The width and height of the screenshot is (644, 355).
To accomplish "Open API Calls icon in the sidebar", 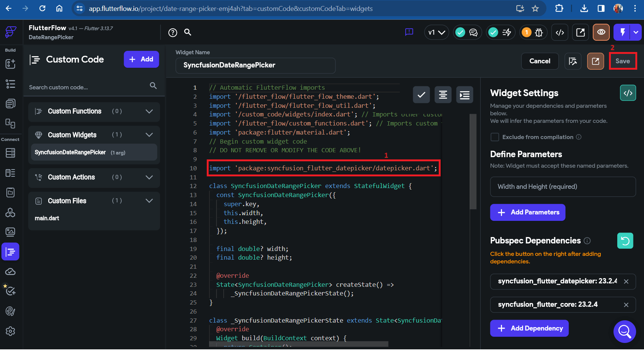I will tap(11, 213).
